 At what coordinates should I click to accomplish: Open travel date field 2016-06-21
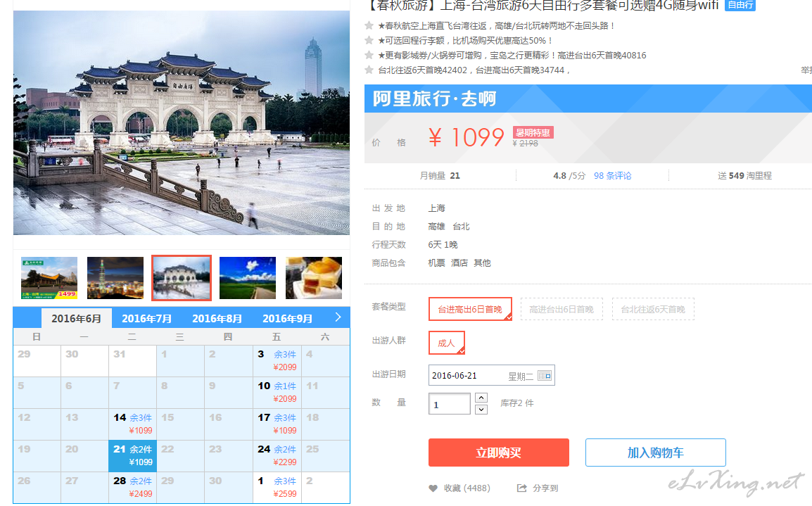(x=491, y=376)
